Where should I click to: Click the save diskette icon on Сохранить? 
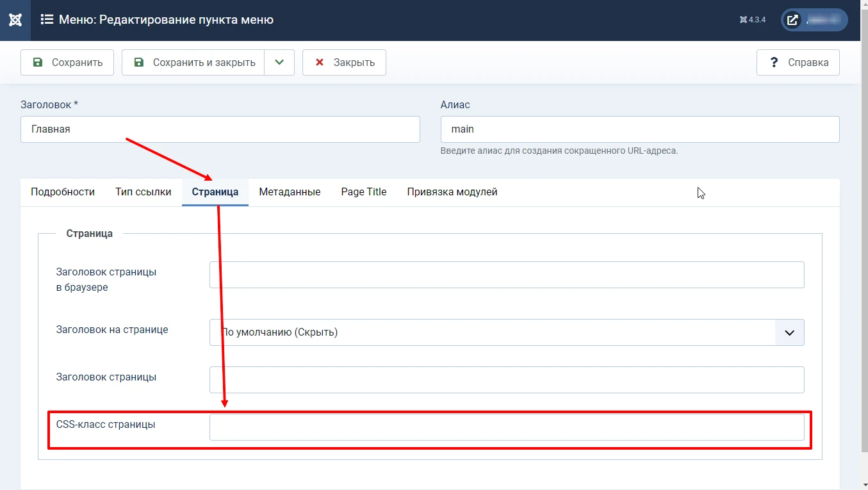pyautogui.click(x=39, y=62)
